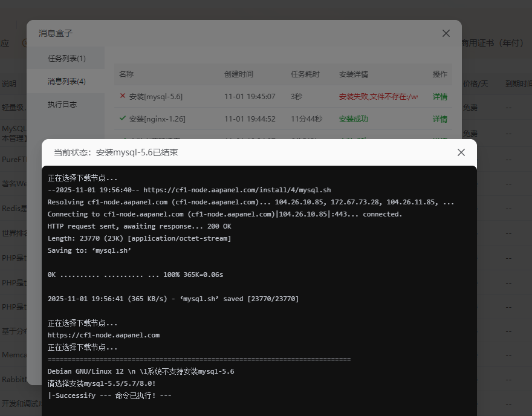The image size is (532, 416).
Task: Switch to 消息列表(4) tab
Action: (x=66, y=82)
